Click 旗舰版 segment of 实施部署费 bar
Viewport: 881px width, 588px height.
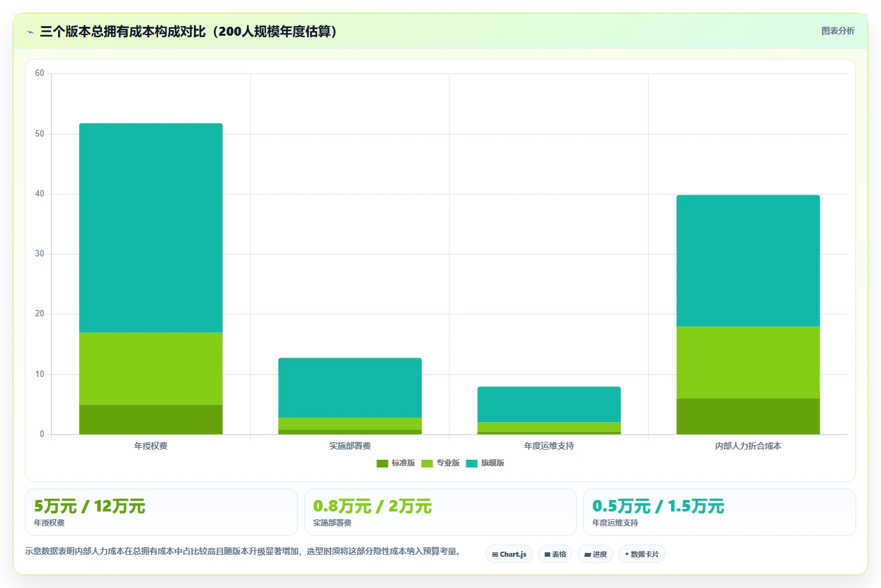[x=350, y=388]
